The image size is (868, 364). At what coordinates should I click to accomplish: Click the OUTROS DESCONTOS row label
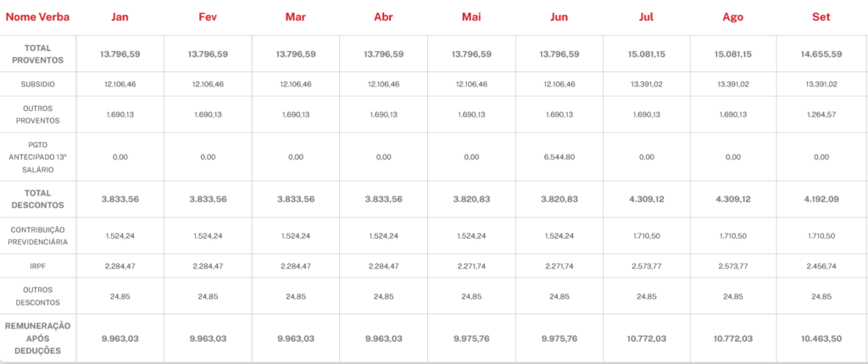pyautogui.click(x=37, y=296)
